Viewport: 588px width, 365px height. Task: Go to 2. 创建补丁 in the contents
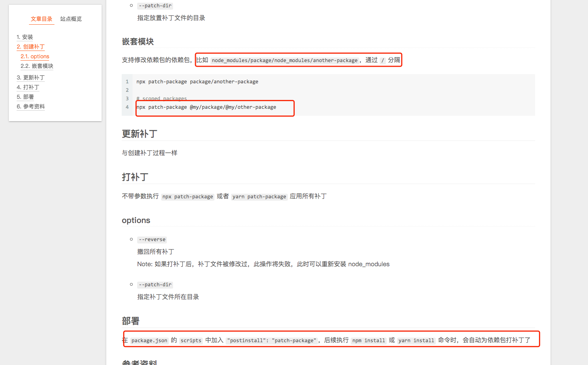pyautogui.click(x=31, y=47)
